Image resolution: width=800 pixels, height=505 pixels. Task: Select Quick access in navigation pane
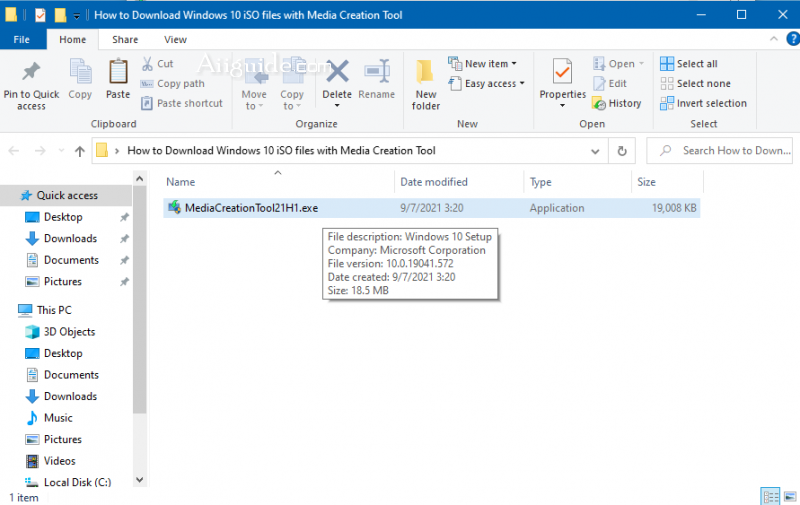click(x=66, y=195)
